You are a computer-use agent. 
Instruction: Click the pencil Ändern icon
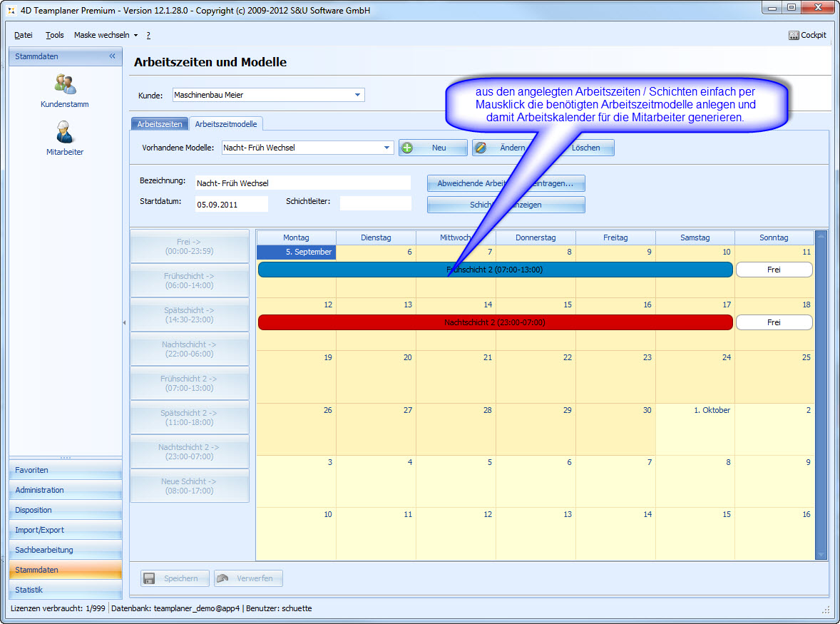(x=481, y=148)
